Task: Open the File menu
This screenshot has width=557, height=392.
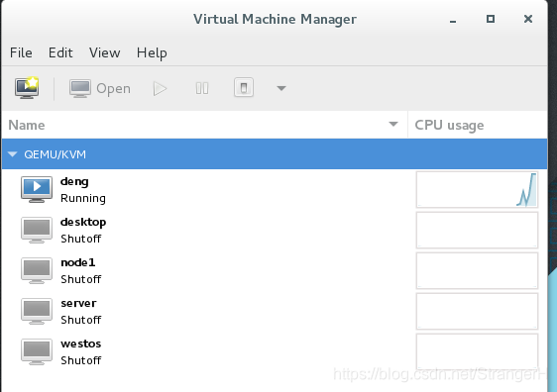Action: [x=21, y=52]
